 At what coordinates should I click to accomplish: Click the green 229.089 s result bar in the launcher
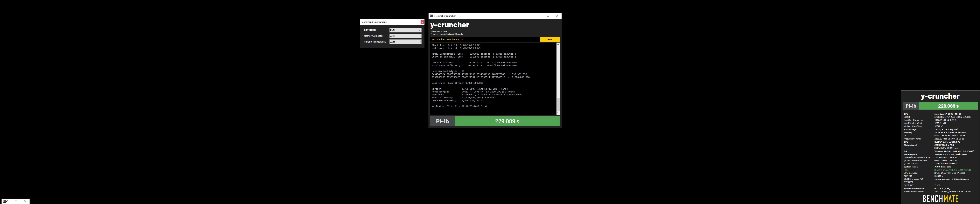[507, 121]
